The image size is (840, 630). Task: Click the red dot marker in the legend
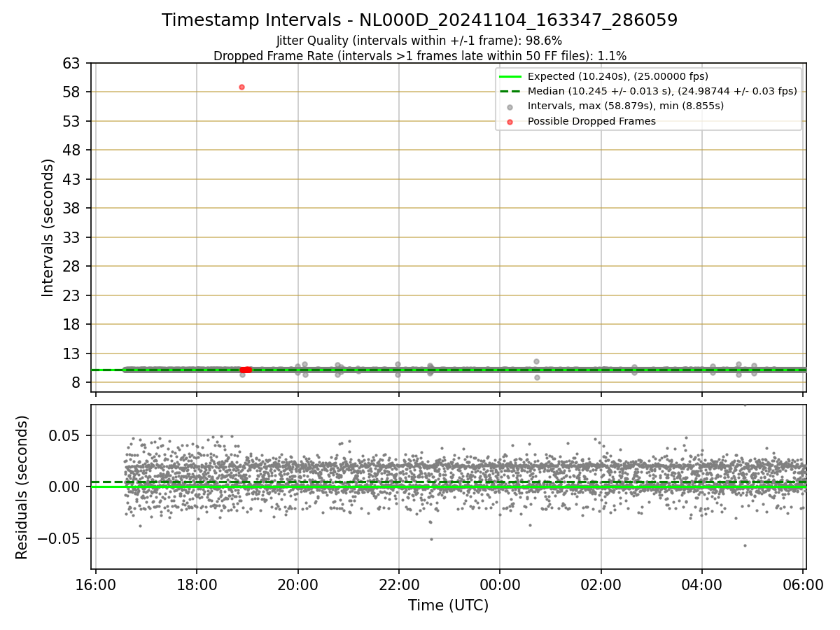[x=510, y=121]
